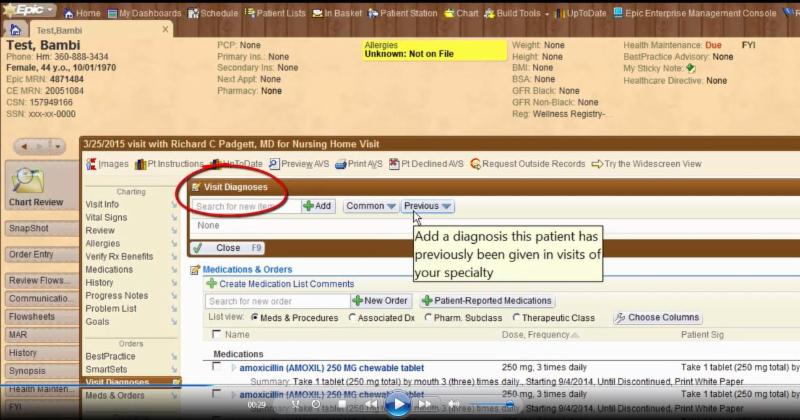Viewport: 800px width, 420px height.
Task: Click Search for new order field
Action: [277, 301]
